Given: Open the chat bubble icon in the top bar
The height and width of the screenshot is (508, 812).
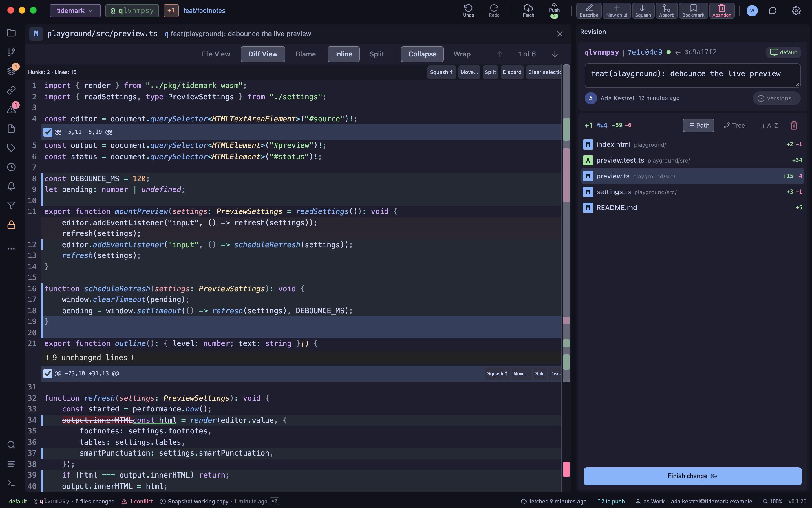Looking at the screenshot, I should pos(773,11).
